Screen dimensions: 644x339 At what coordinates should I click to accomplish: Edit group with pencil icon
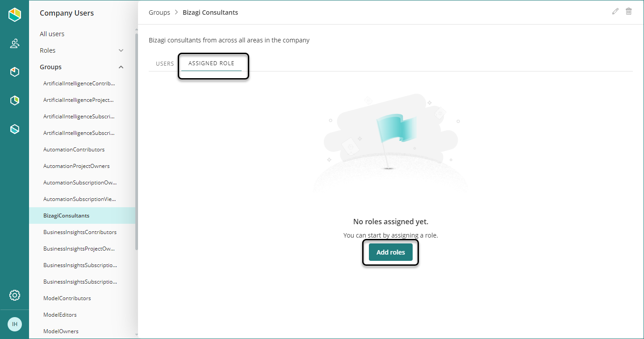615,12
